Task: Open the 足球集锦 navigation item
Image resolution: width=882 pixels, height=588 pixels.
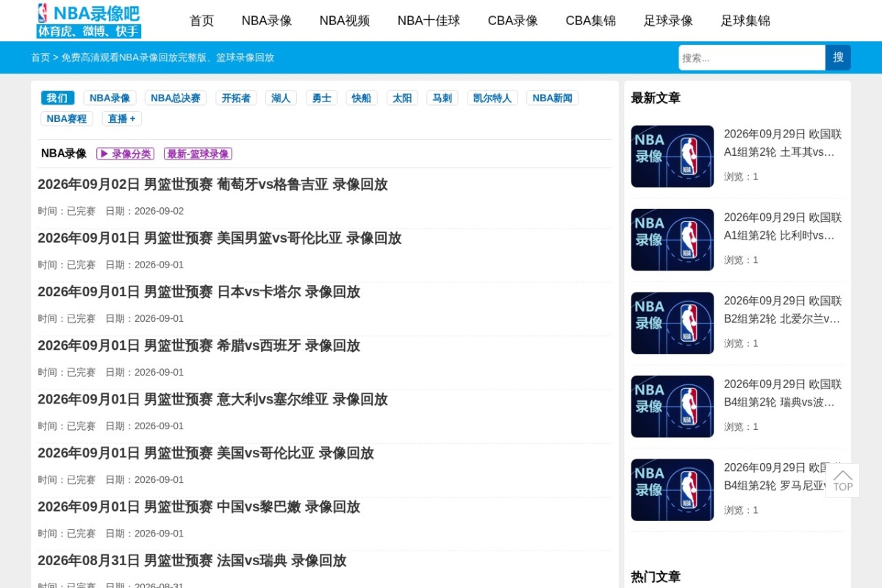Action: pyautogui.click(x=745, y=21)
